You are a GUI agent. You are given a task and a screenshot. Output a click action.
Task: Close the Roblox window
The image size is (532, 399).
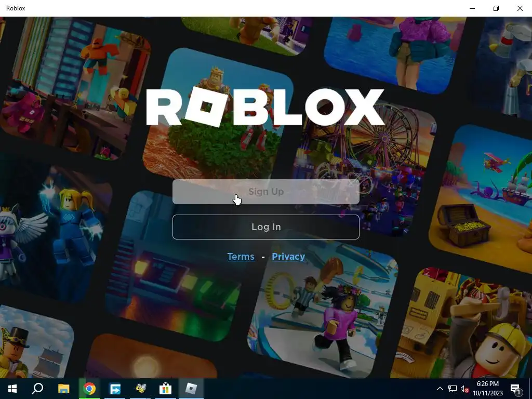point(520,8)
